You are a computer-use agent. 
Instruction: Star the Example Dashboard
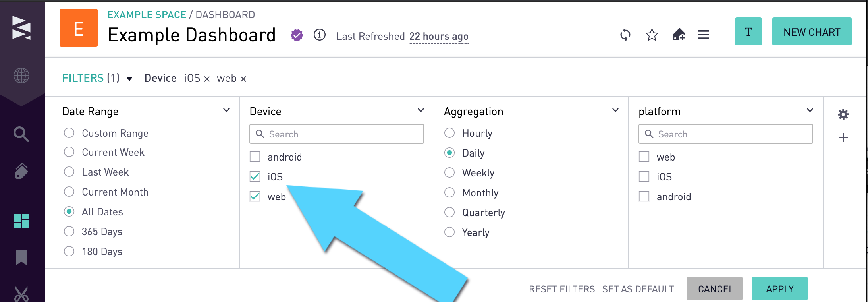pos(651,35)
